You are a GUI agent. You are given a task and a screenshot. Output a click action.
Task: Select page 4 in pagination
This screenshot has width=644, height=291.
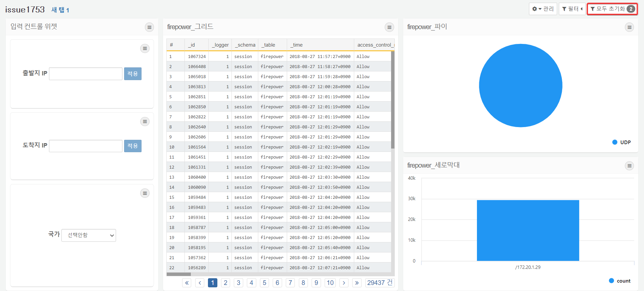[x=252, y=283]
